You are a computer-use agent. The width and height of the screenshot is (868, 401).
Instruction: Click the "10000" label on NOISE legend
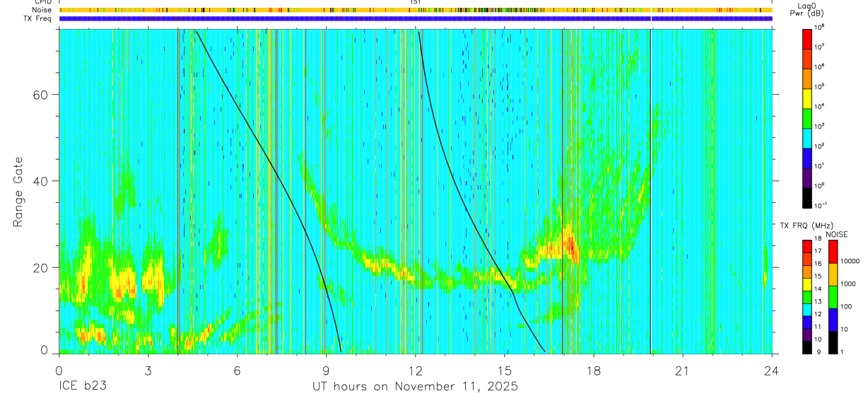[849, 262]
